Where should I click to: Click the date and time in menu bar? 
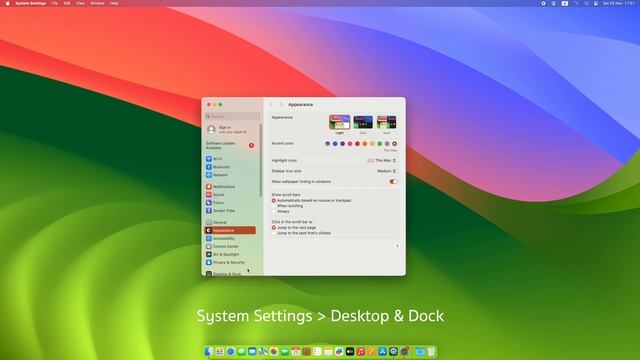(x=618, y=3)
